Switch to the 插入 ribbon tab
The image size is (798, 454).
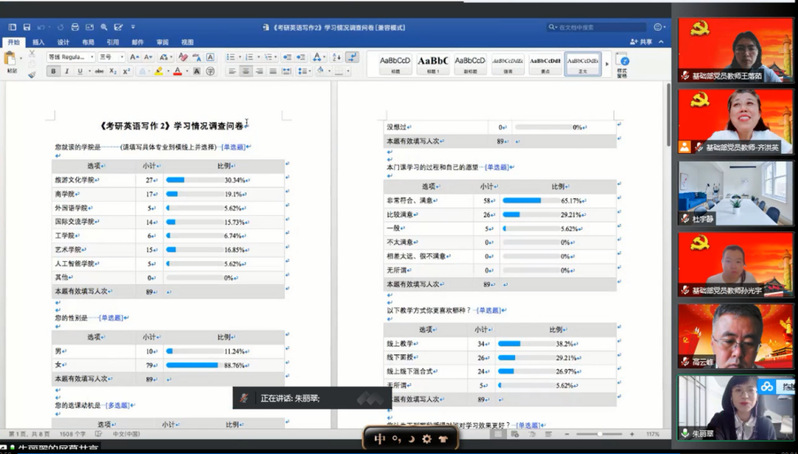click(38, 42)
